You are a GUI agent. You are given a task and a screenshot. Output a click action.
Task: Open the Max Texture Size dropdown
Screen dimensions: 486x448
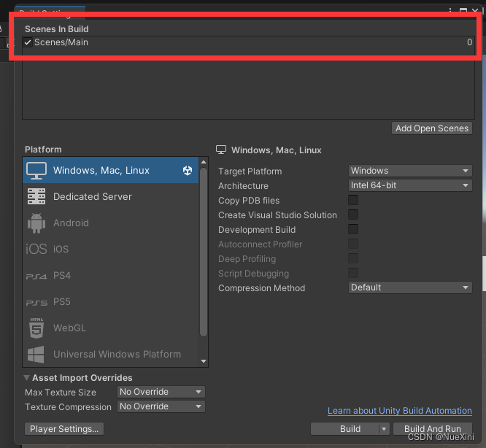point(161,392)
